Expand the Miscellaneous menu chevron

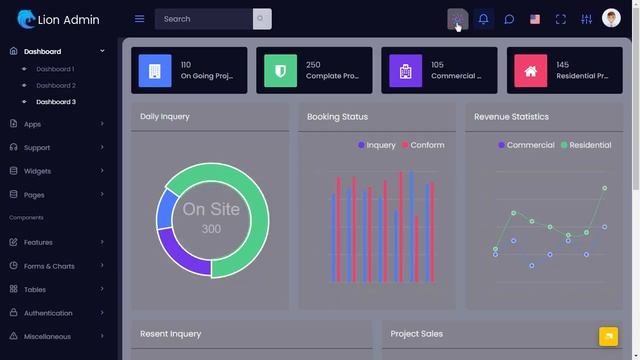pyautogui.click(x=102, y=336)
